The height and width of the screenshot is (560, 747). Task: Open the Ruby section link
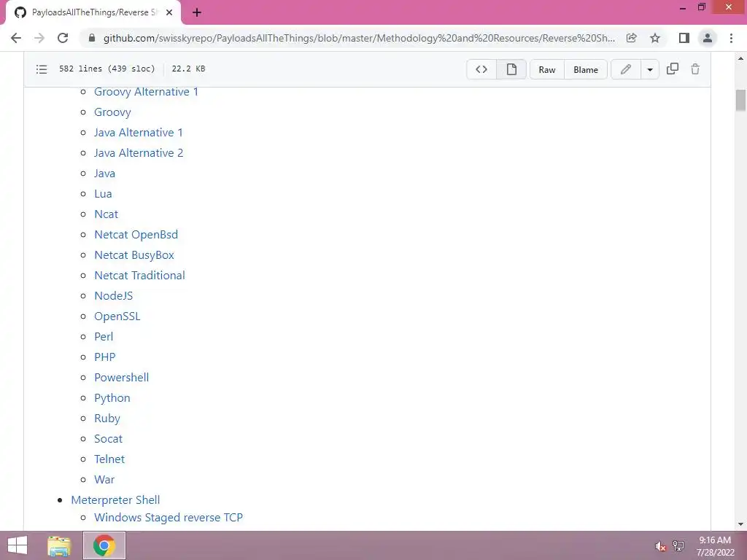(x=107, y=419)
